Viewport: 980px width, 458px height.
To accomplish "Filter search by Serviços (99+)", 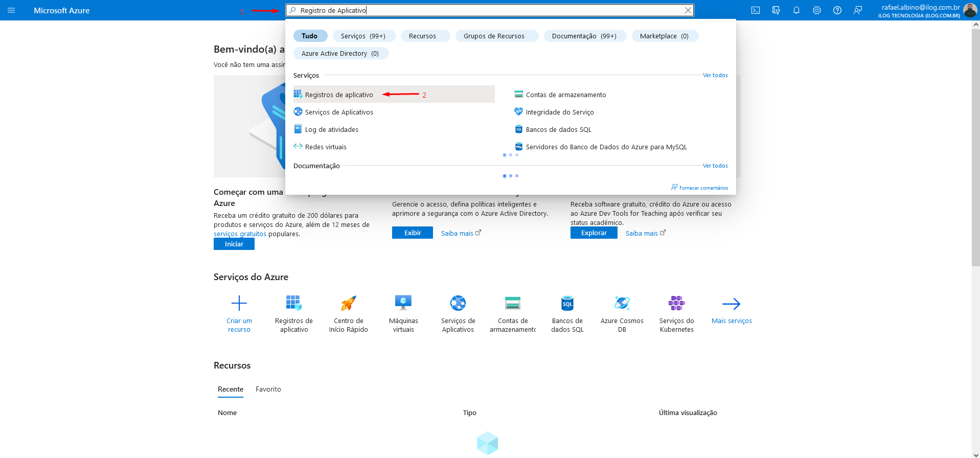I will 363,36.
